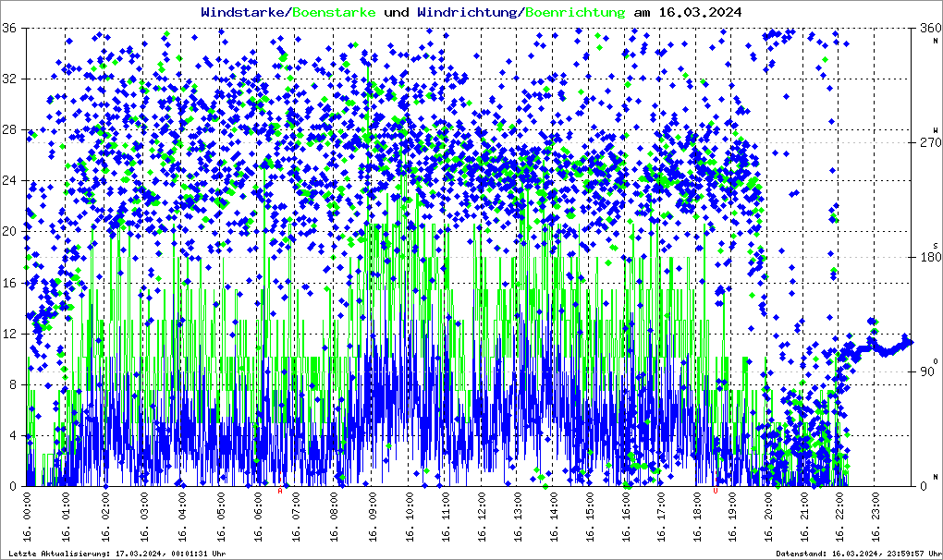Select the 06:00 time axis label

point(257,517)
